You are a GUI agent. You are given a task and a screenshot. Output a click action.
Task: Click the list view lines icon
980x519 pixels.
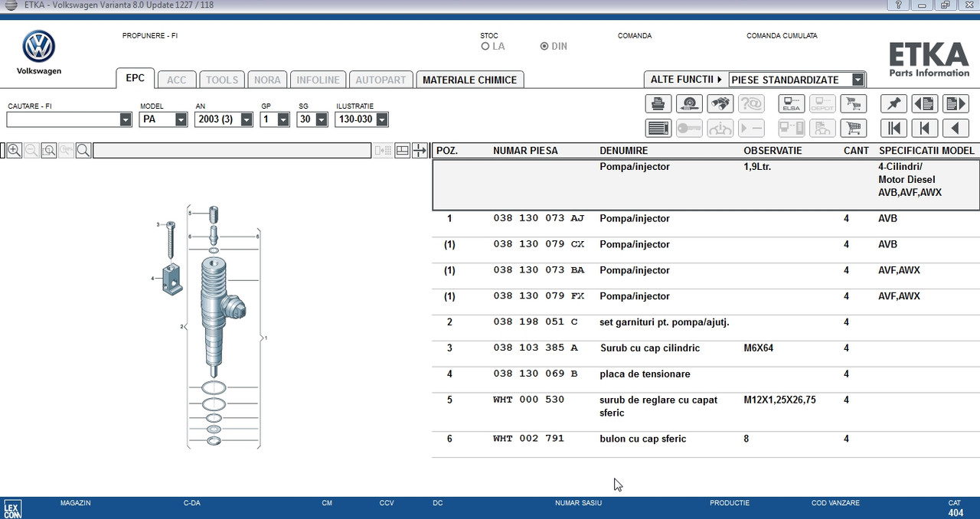tap(658, 128)
